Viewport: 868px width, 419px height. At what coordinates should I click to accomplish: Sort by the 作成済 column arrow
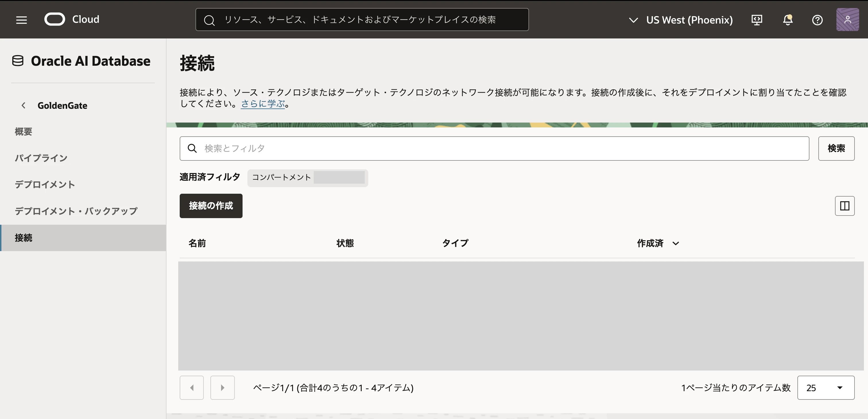pyautogui.click(x=676, y=243)
